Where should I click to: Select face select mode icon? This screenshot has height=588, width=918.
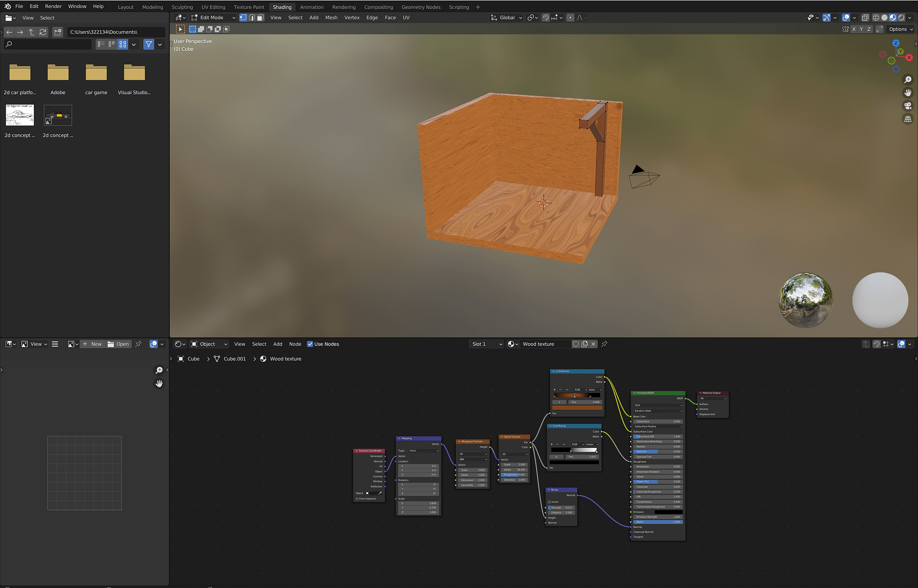pos(261,18)
